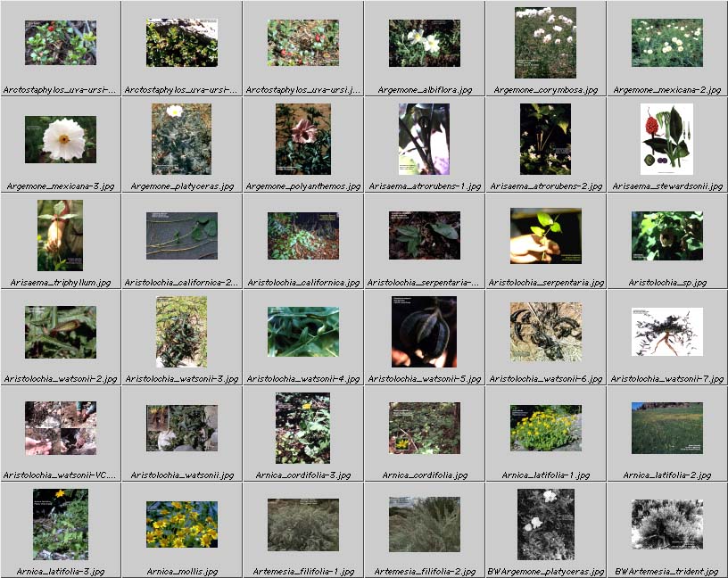This screenshot has width=728, height=578.
Task: Open the Arisaema_stewardsonii.jpg botanical illustration
Action: pos(666,139)
